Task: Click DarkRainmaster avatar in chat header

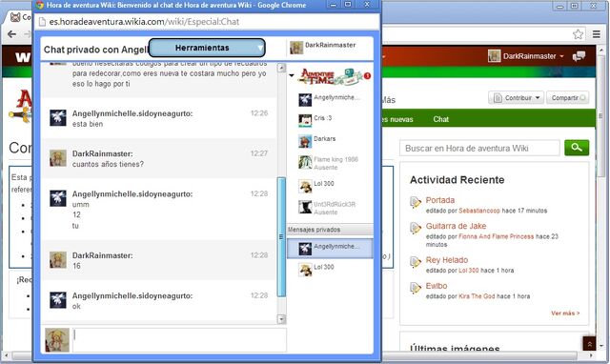Action: tap(296, 48)
